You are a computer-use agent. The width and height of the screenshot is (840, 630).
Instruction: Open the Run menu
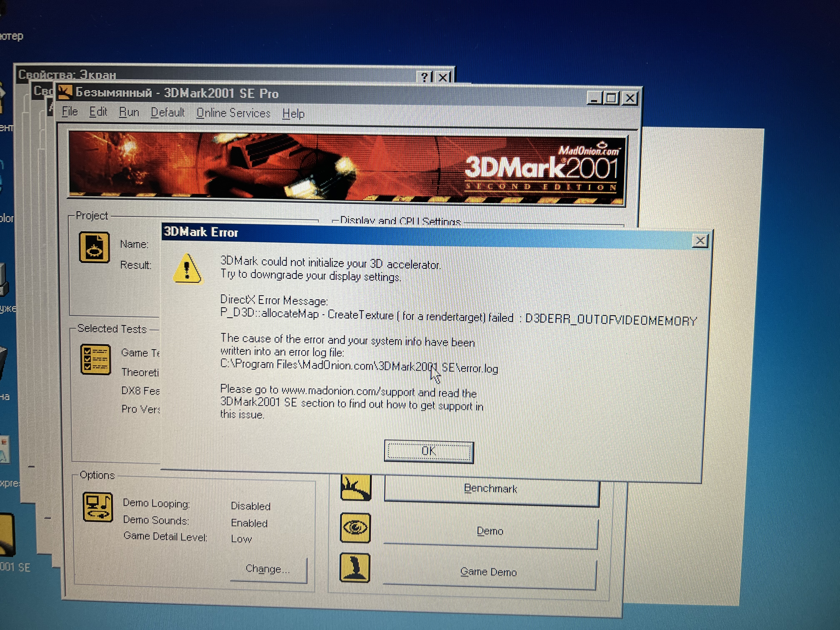point(129,112)
